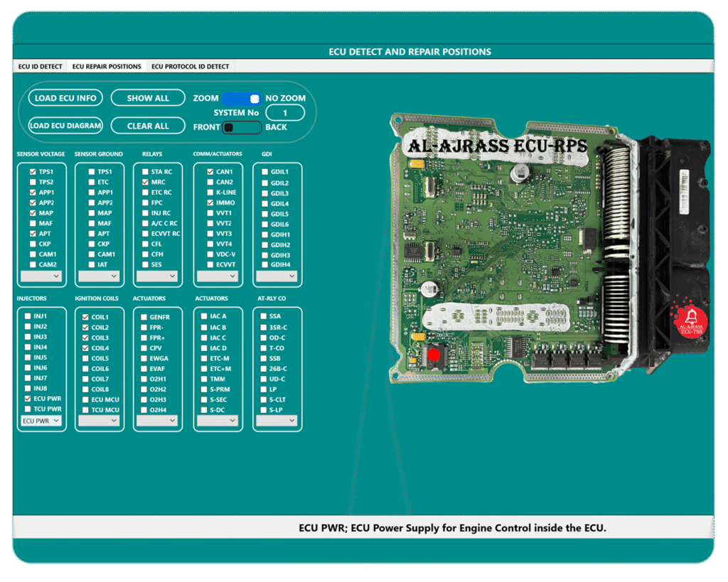
Task: Click the red ECU PWR marker on board
Action: point(434,355)
